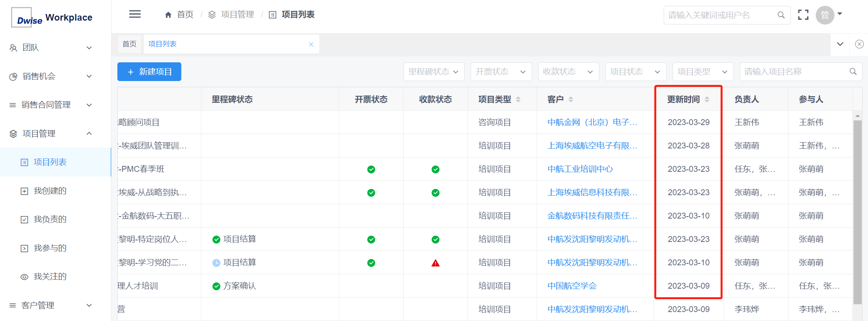Sort by 客户 column arrows
The height and width of the screenshot is (321, 868).
(571, 100)
